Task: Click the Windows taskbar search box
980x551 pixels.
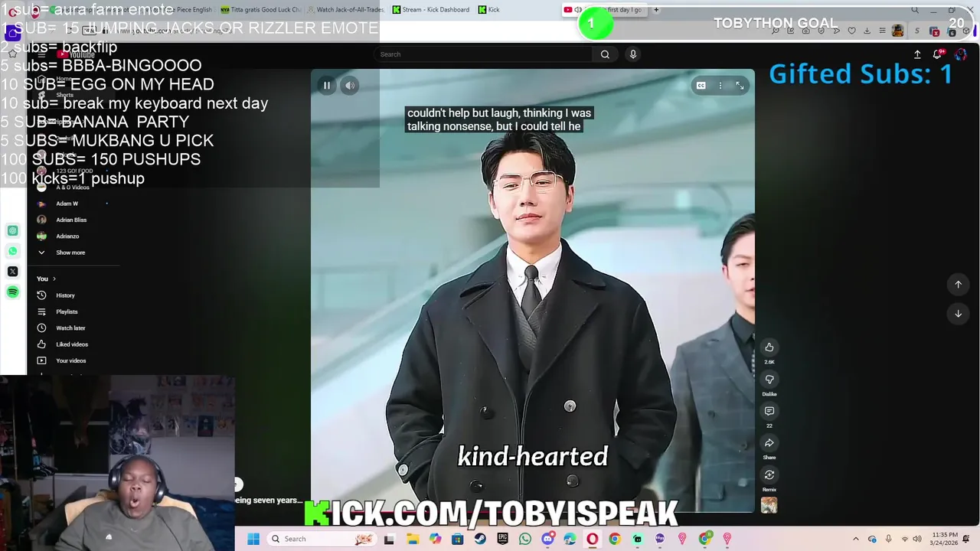Action: pos(322,539)
